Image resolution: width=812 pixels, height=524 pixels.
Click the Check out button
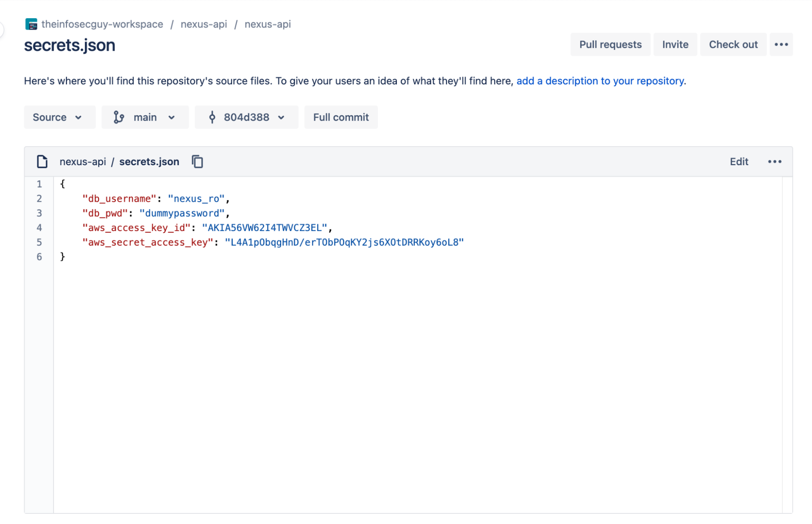[x=733, y=45]
